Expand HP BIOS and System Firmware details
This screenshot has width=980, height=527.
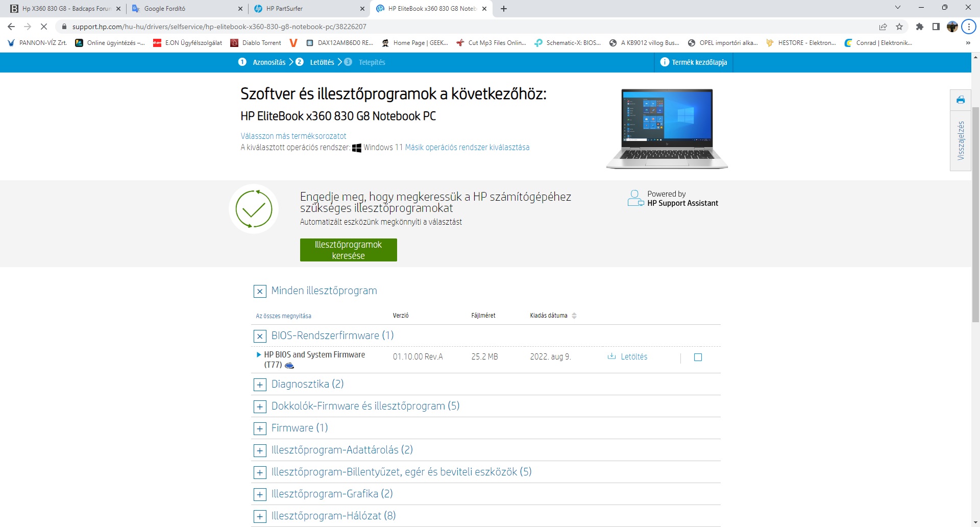259,354
